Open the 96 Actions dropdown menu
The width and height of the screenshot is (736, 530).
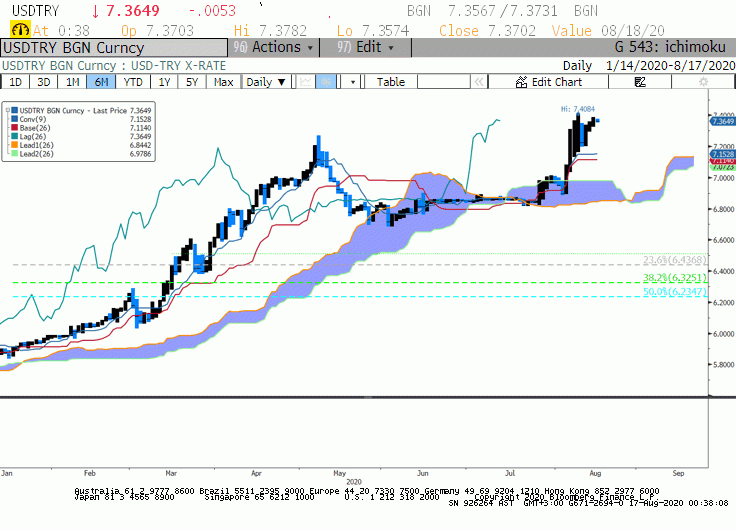click(x=273, y=47)
